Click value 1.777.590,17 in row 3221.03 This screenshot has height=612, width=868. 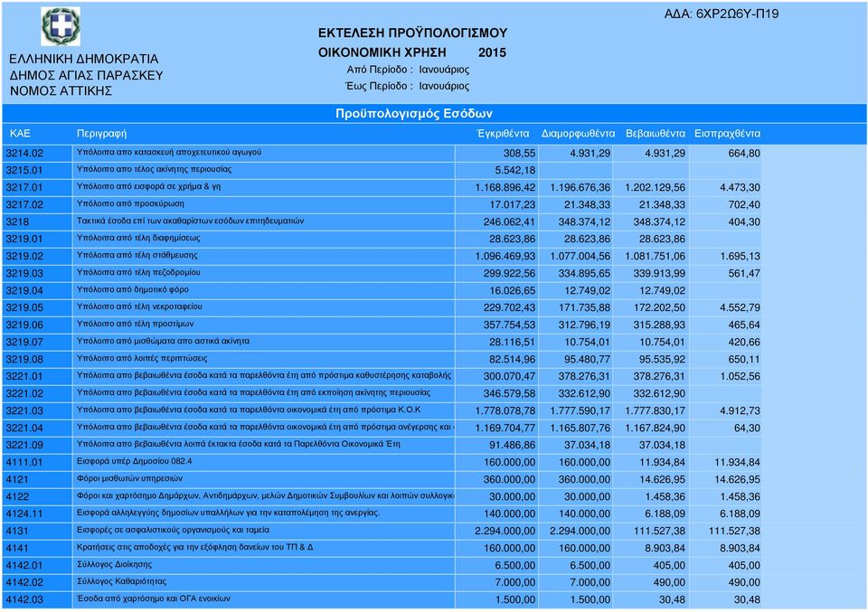(x=580, y=410)
